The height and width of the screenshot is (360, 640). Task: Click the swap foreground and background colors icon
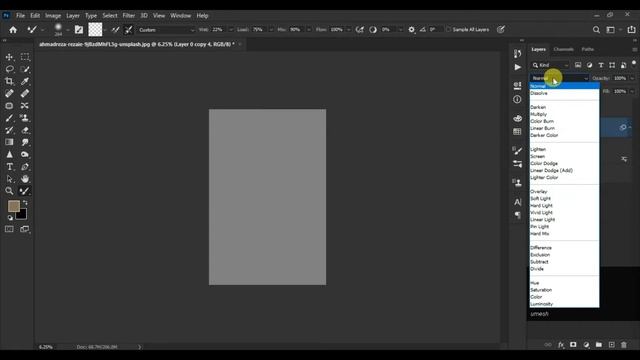coord(25,202)
